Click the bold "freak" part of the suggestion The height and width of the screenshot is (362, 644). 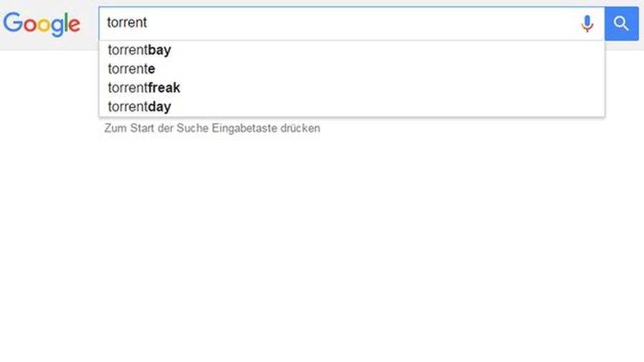click(x=164, y=88)
